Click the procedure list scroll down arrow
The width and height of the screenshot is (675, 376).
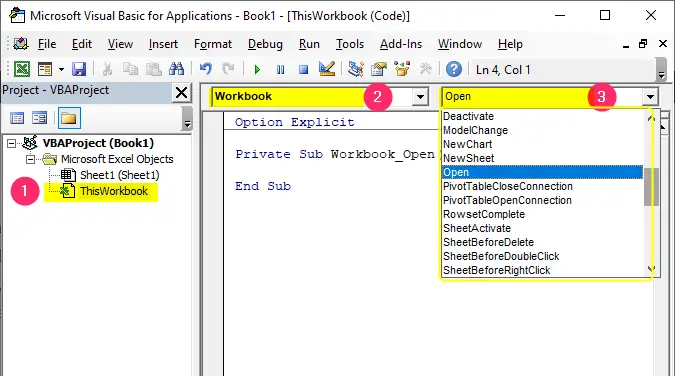click(x=651, y=269)
